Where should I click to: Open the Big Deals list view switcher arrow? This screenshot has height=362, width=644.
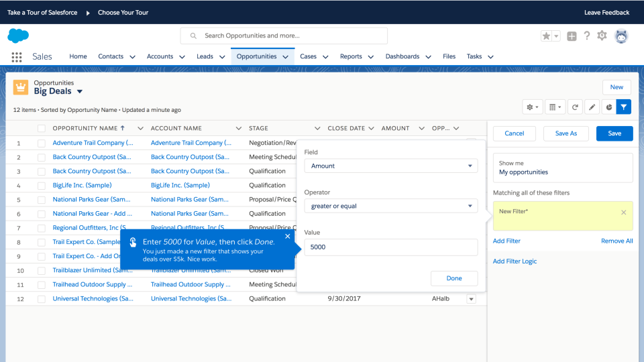click(x=80, y=92)
